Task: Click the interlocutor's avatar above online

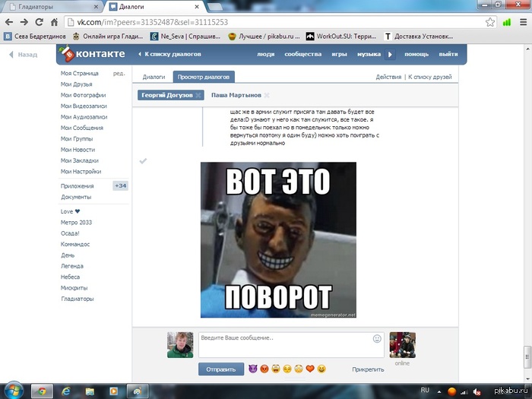Action: tap(402, 345)
